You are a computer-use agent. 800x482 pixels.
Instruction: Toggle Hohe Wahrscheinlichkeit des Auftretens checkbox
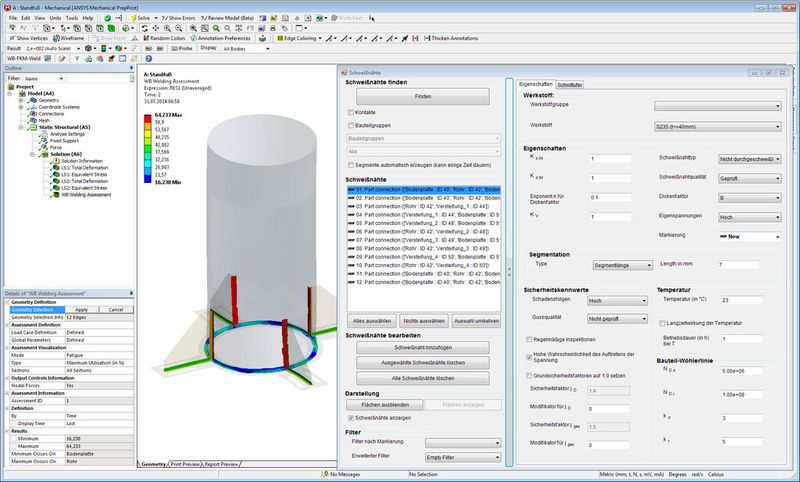529,357
